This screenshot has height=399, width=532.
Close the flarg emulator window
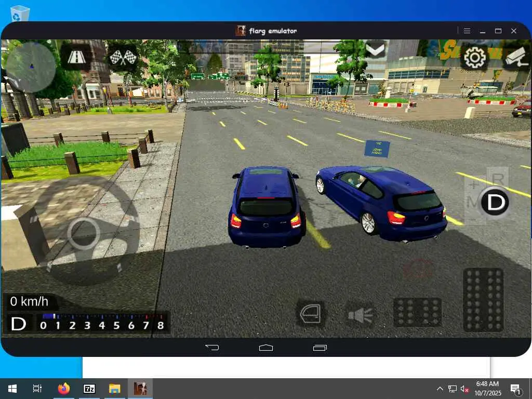[x=514, y=31]
